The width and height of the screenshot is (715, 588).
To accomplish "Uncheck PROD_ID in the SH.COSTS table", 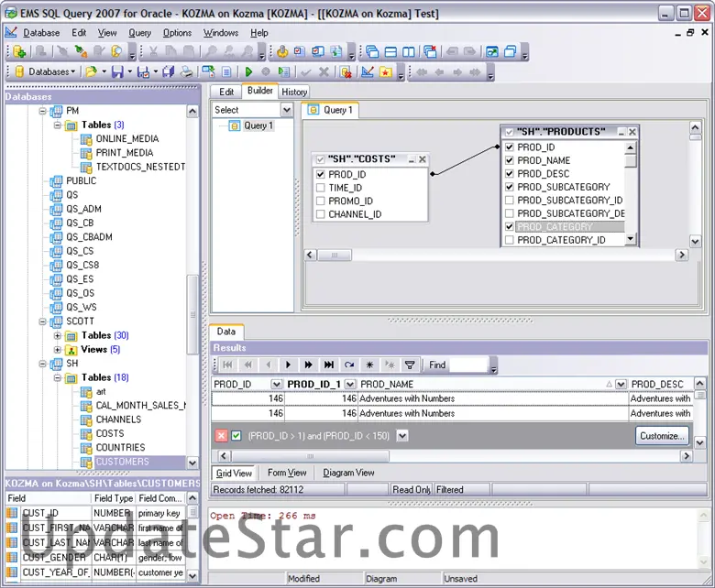I will [x=321, y=174].
